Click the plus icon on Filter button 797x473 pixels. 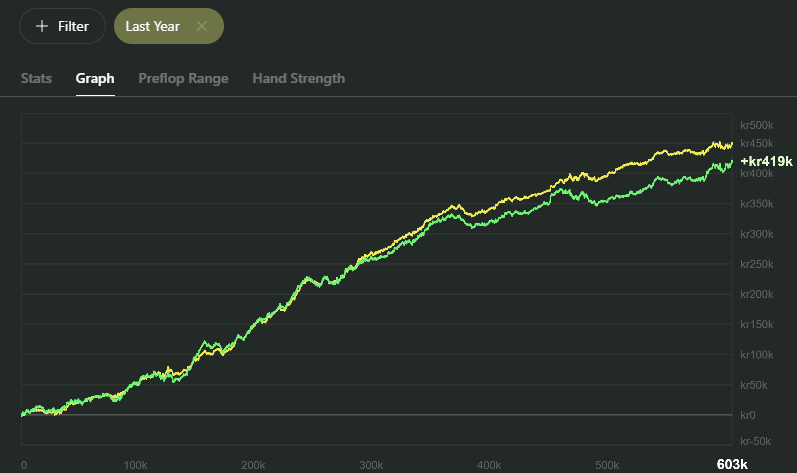click(42, 26)
